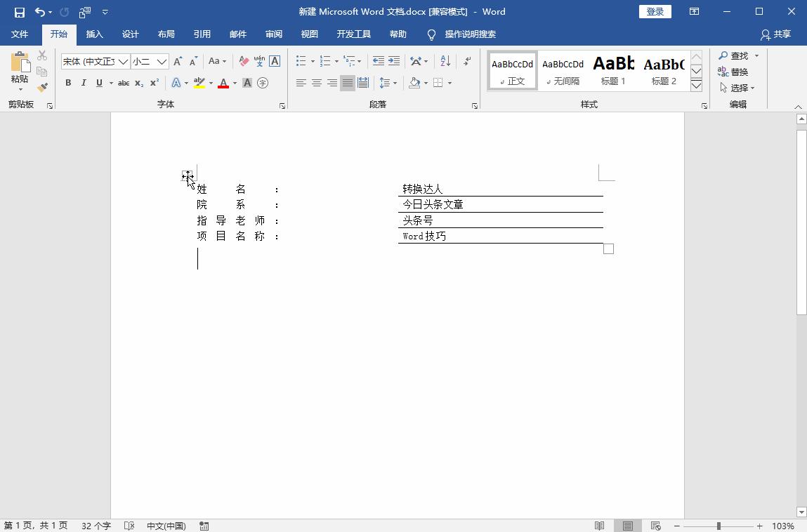Viewport: 807px width, 532px height.
Task: Switch to the 插入 ribbon tab
Action: (94, 34)
